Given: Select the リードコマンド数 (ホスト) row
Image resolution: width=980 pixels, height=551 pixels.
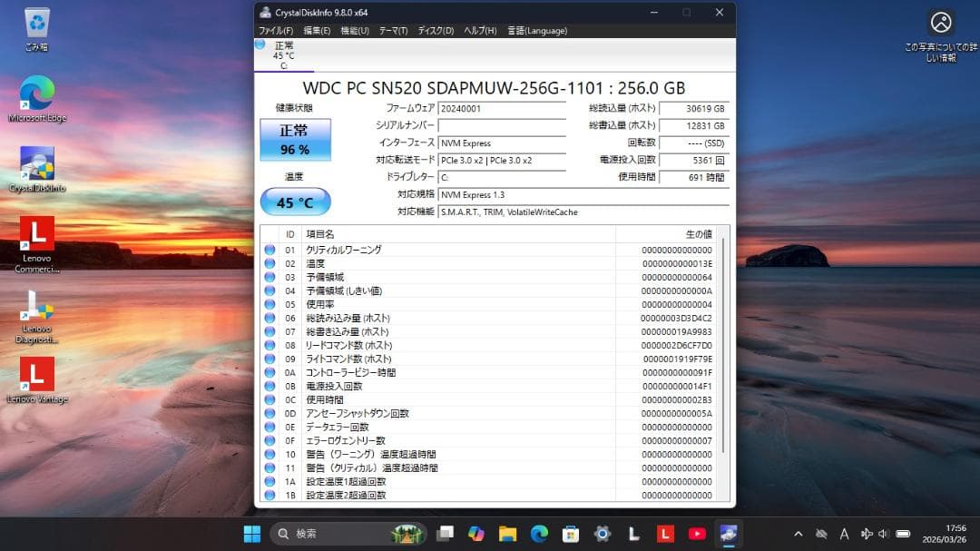Looking at the screenshot, I should click(x=489, y=345).
